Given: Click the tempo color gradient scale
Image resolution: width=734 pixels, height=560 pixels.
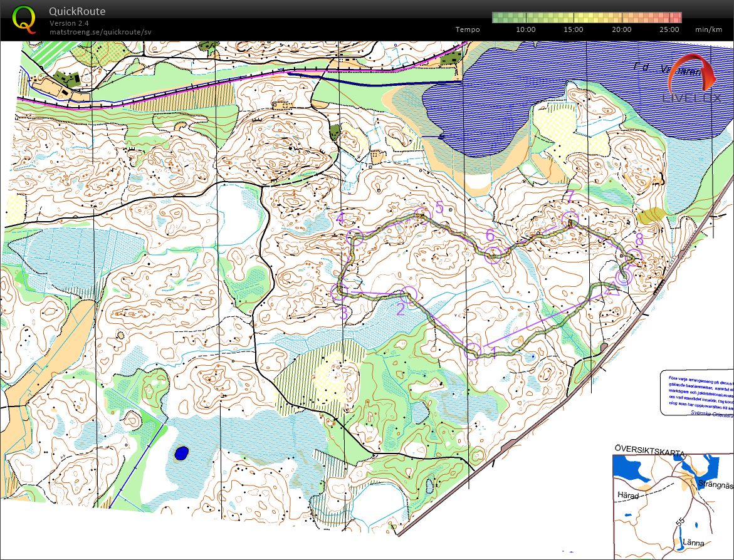Looking at the screenshot, I should (587, 18).
